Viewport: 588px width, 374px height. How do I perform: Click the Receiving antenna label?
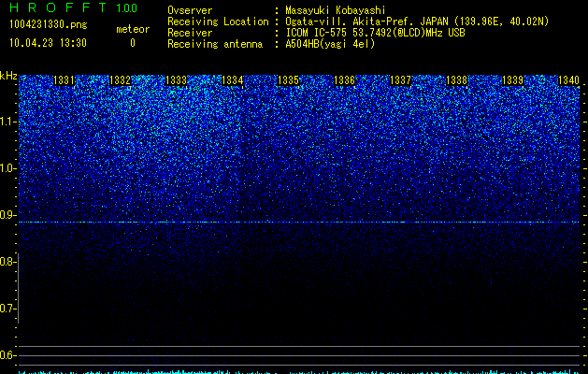215,44
